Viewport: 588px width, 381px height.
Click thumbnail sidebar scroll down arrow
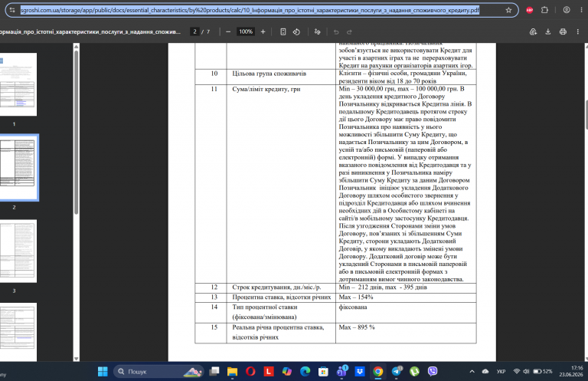click(x=76, y=359)
